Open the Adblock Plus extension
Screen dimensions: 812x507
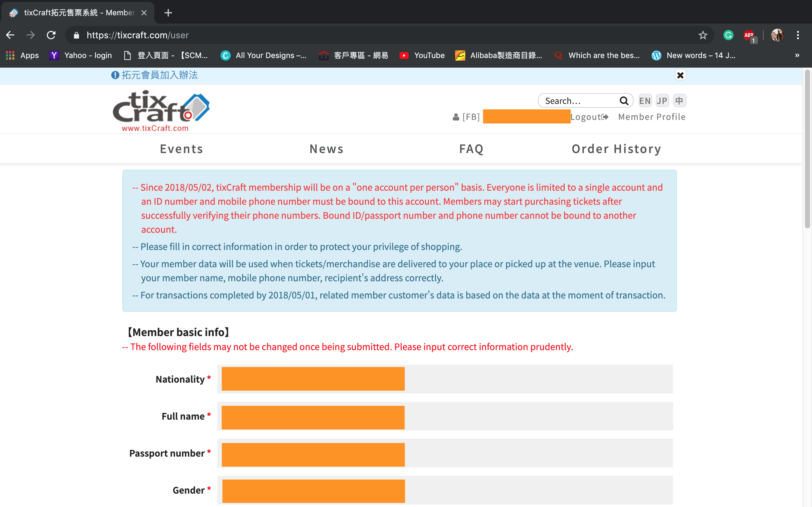[749, 35]
